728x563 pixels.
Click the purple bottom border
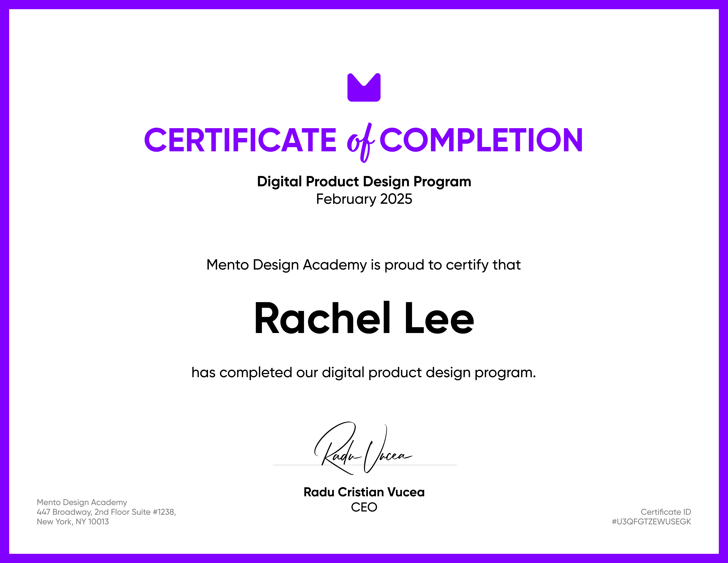click(x=364, y=558)
